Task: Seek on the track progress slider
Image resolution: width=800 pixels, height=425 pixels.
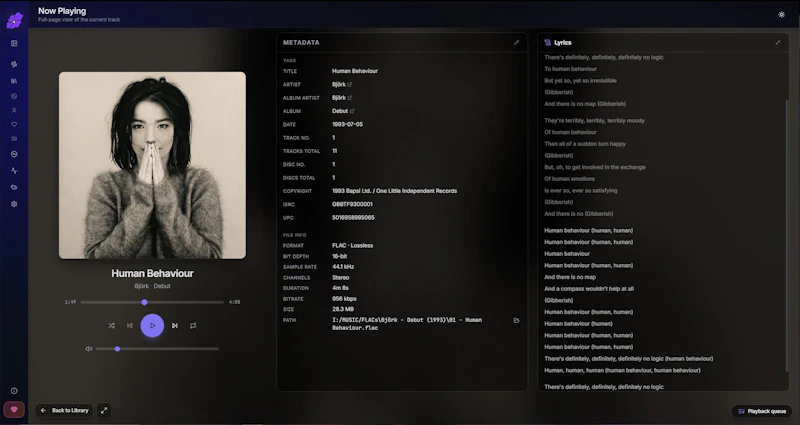Action: (x=152, y=302)
